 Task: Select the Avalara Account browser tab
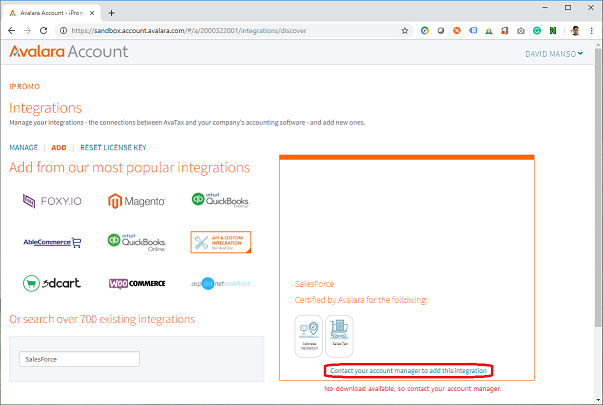pyautogui.click(x=52, y=13)
